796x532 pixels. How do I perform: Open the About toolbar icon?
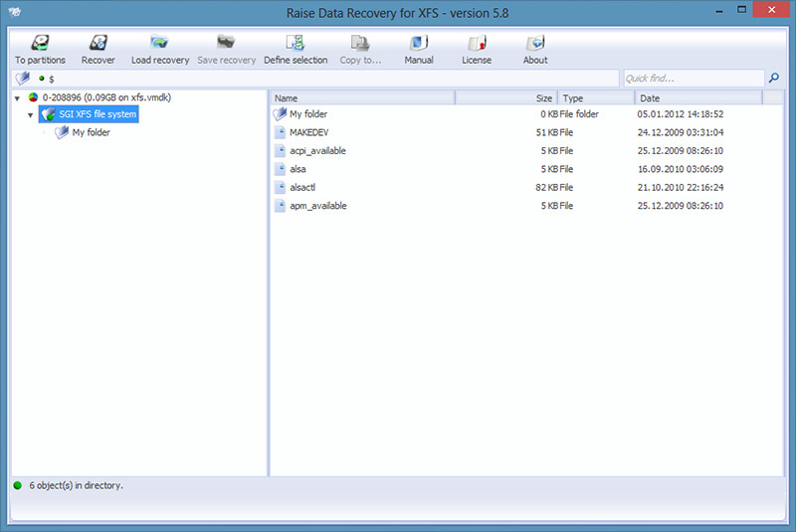(535, 43)
